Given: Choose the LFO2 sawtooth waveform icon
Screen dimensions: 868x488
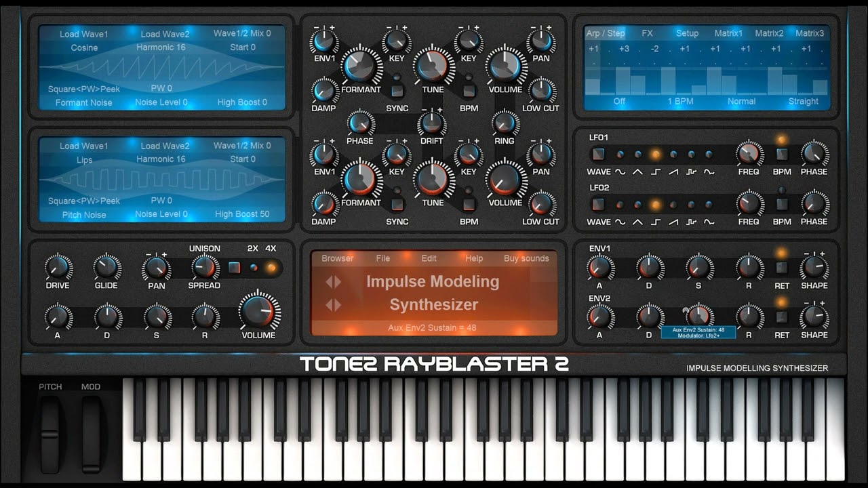Looking at the screenshot, I should pos(673,222).
